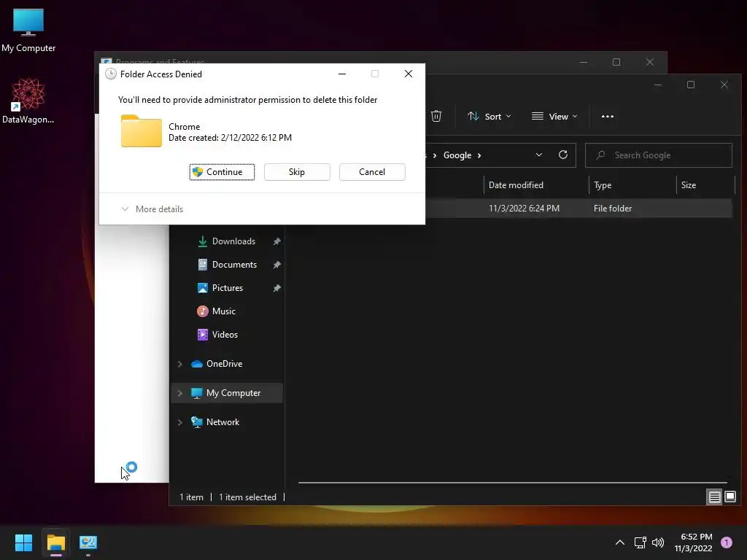This screenshot has width=747, height=560.
Task: Click the My Computer desktop icon
Action: pyautogui.click(x=28, y=31)
